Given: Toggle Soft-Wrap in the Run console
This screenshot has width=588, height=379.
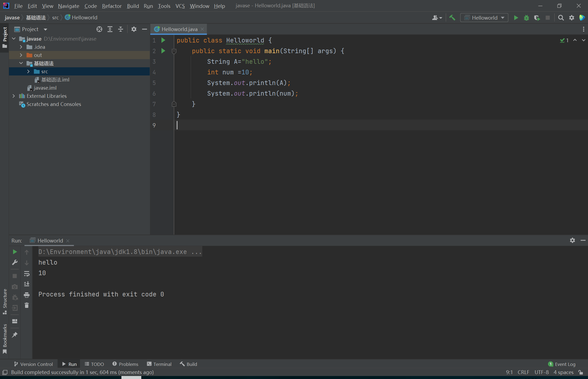Looking at the screenshot, I should (x=27, y=274).
